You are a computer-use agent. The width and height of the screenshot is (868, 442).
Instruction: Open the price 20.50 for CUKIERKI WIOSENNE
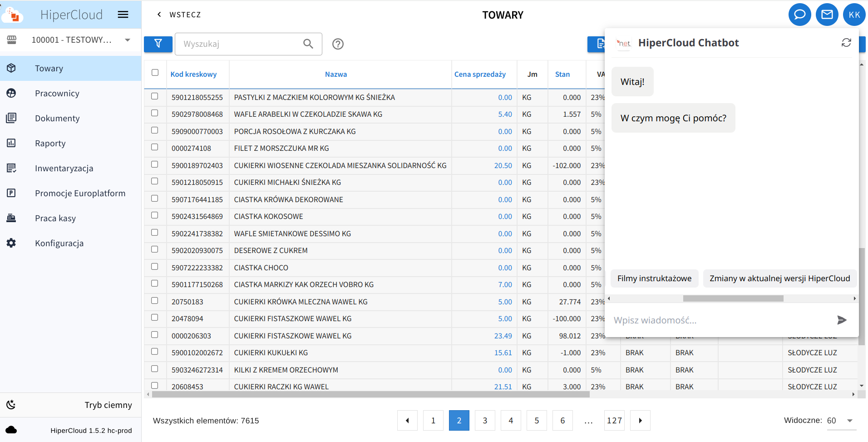tap(503, 165)
